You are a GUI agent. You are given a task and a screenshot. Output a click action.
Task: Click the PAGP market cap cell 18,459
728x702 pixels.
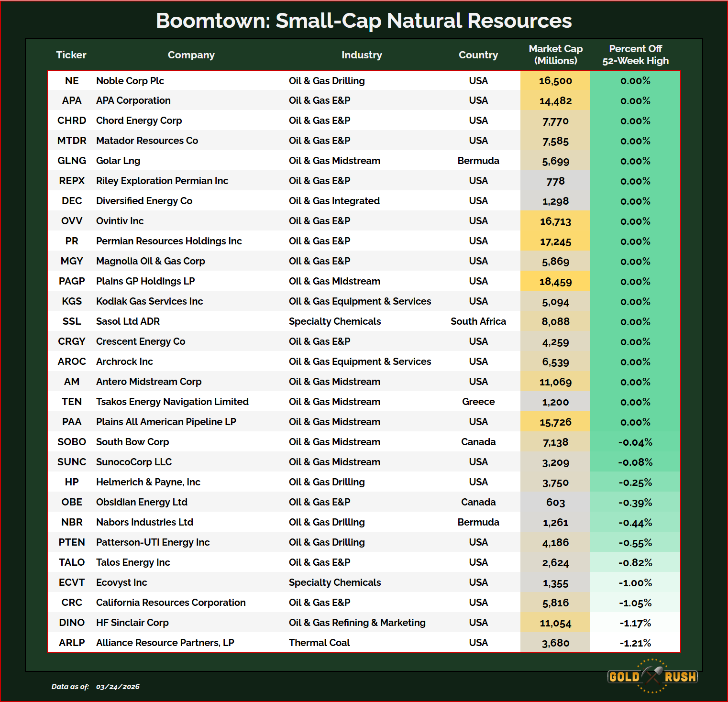555,282
